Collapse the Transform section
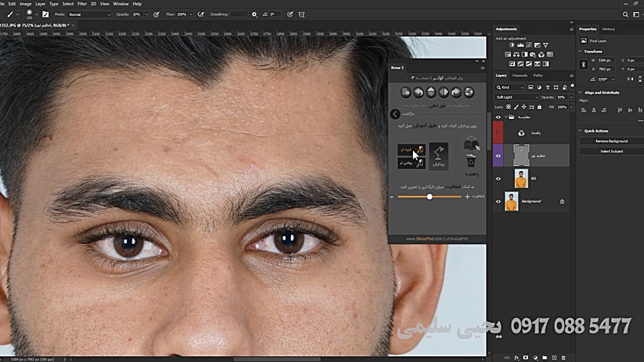This screenshot has width=644, height=362. [x=580, y=52]
